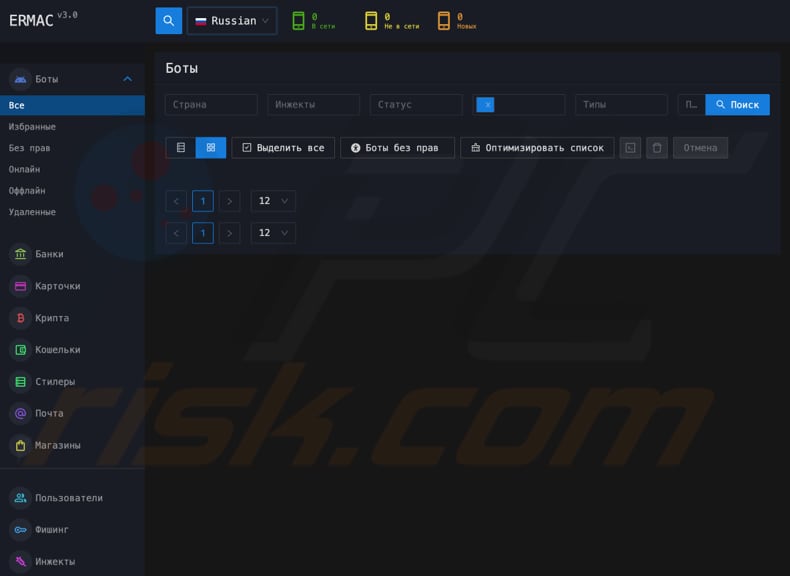790x576 pixels.
Task: Click Оптимизировать список button
Action: tap(537, 148)
